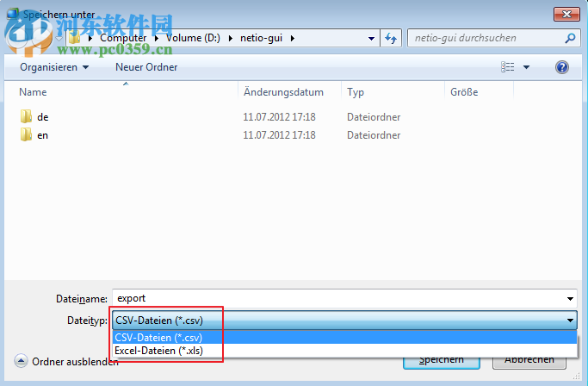Click the Dateiordner type of 'de' row
The height and width of the screenshot is (386, 588).
click(x=374, y=117)
